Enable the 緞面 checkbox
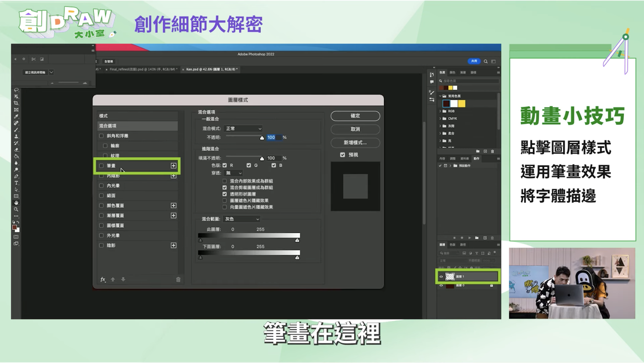644x363 pixels. coord(101,195)
